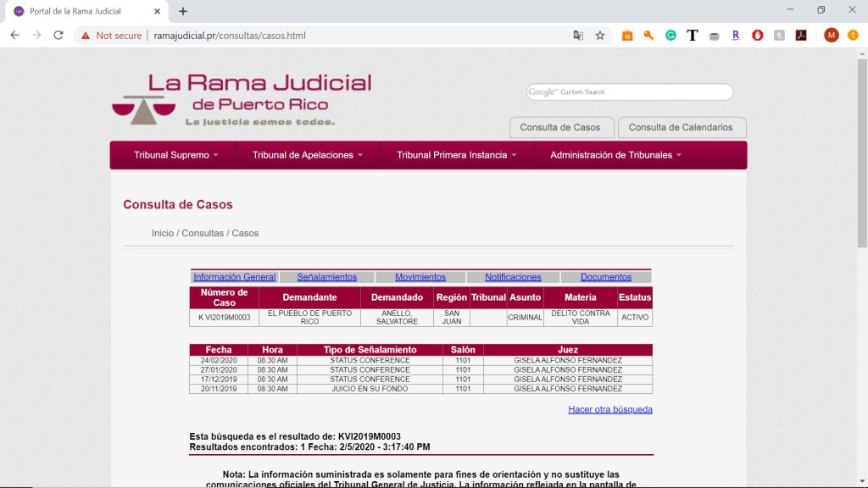This screenshot has height=488, width=868.
Task: Bookmark this page with the star icon
Action: (x=600, y=36)
